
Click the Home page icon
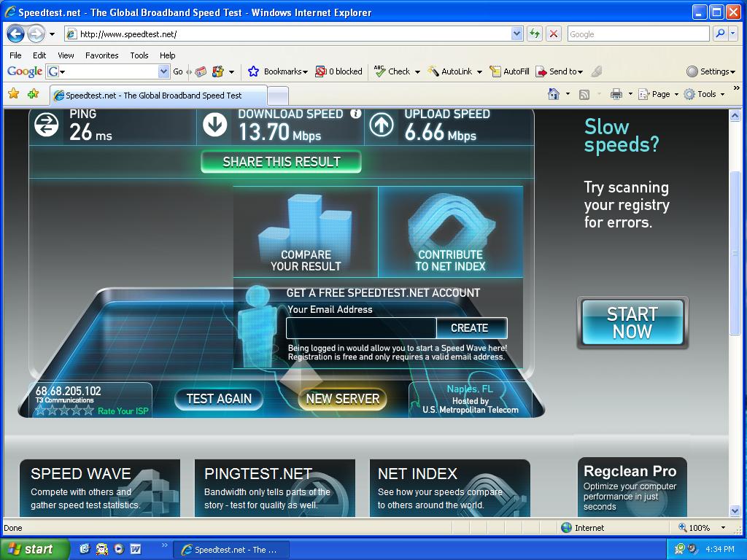[x=554, y=94]
